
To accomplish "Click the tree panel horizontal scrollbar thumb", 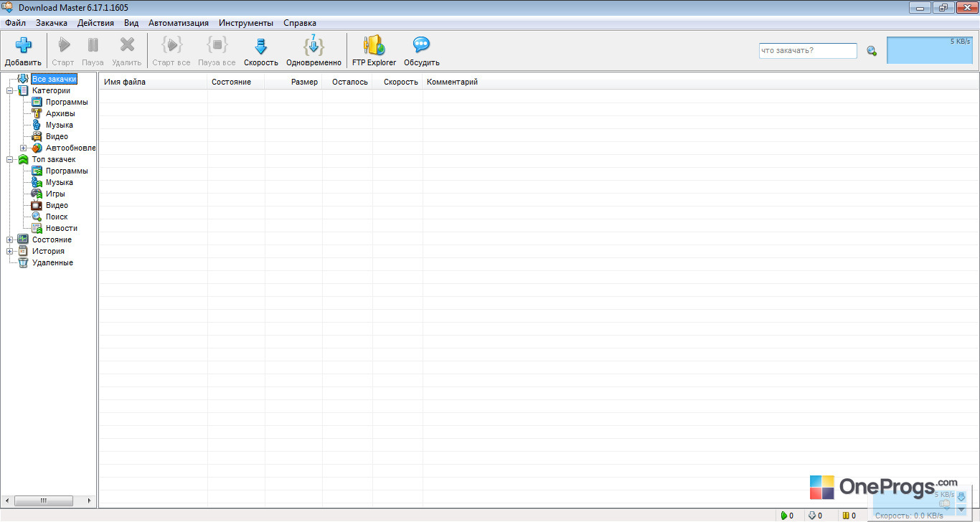I will pos(43,500).
